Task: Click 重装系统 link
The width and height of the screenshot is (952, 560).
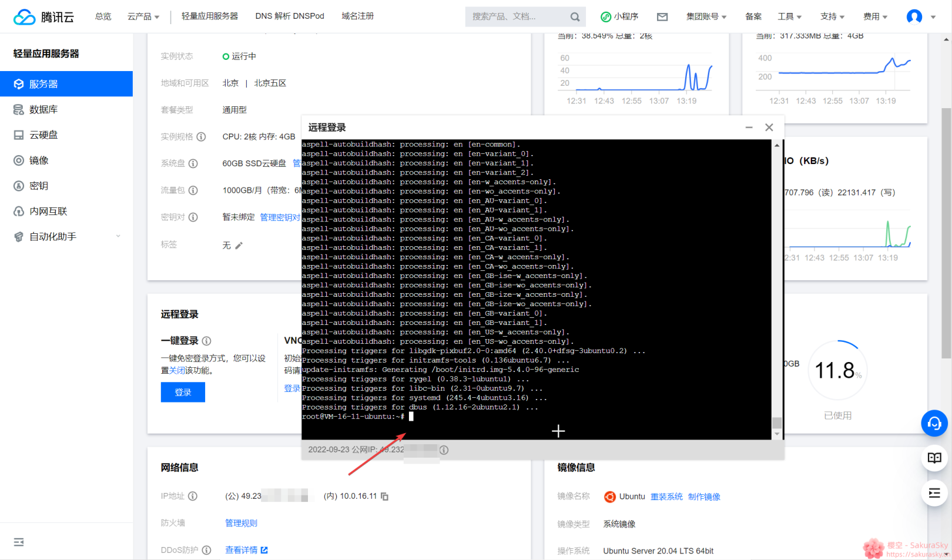Action: (666, 497)
